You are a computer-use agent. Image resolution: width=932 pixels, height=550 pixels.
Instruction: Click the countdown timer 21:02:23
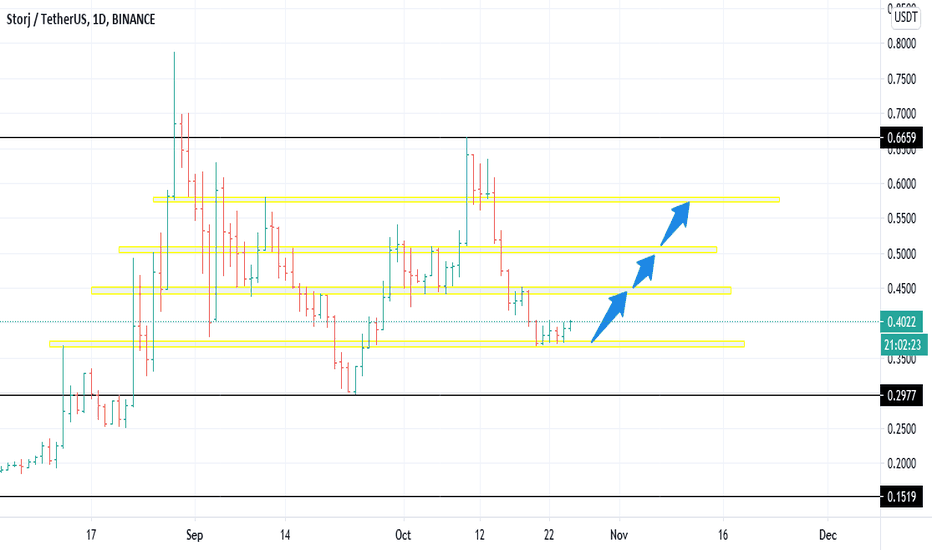click(903, 344)
